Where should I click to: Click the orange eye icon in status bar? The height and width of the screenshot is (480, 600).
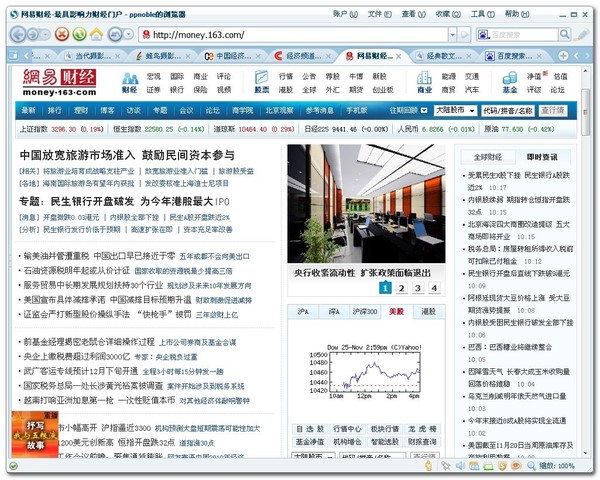[516, 466]
